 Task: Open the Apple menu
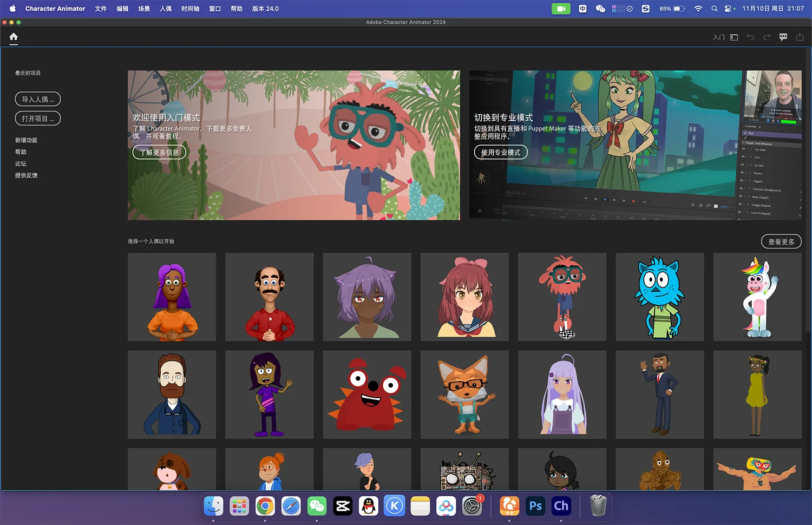[12, 9]
